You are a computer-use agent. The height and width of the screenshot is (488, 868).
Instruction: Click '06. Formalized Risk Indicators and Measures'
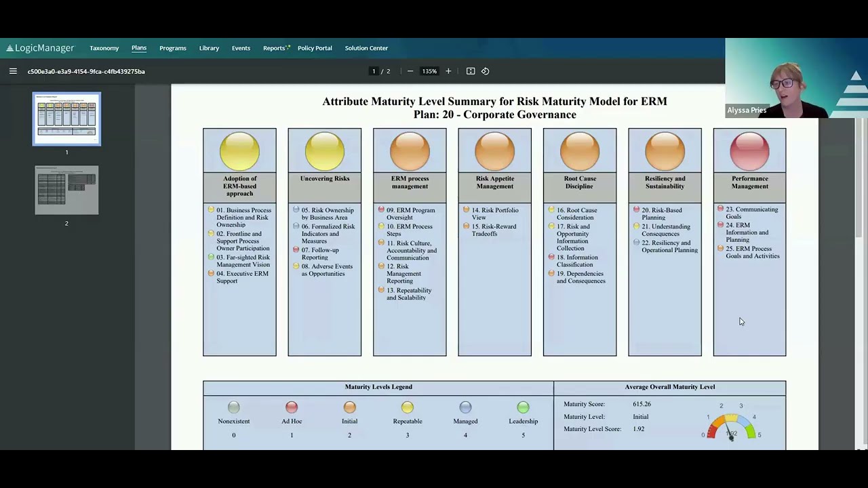tap(328, 234)
